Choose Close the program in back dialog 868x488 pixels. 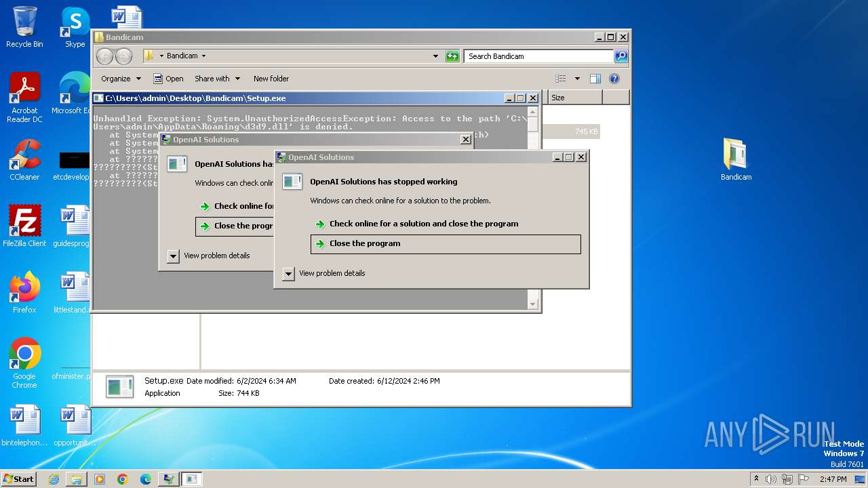coord(234,226)
